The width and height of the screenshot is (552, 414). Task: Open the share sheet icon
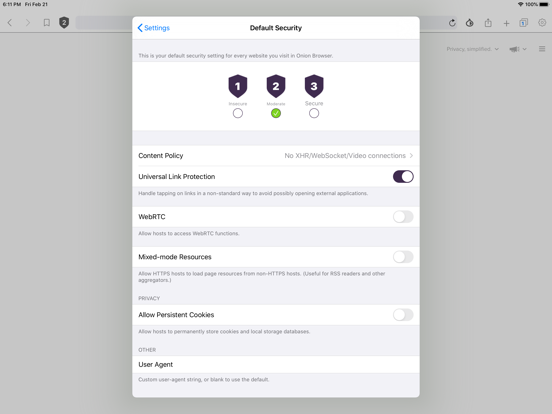488,23
